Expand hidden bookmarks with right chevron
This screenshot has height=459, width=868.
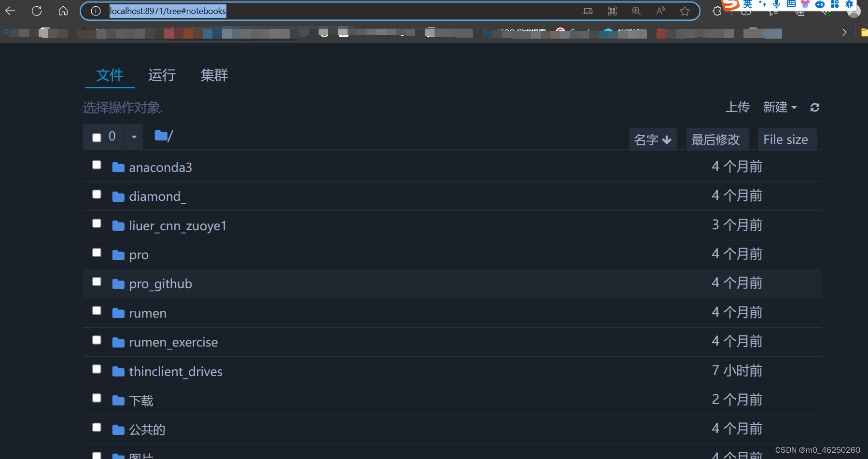coord(844,32)
